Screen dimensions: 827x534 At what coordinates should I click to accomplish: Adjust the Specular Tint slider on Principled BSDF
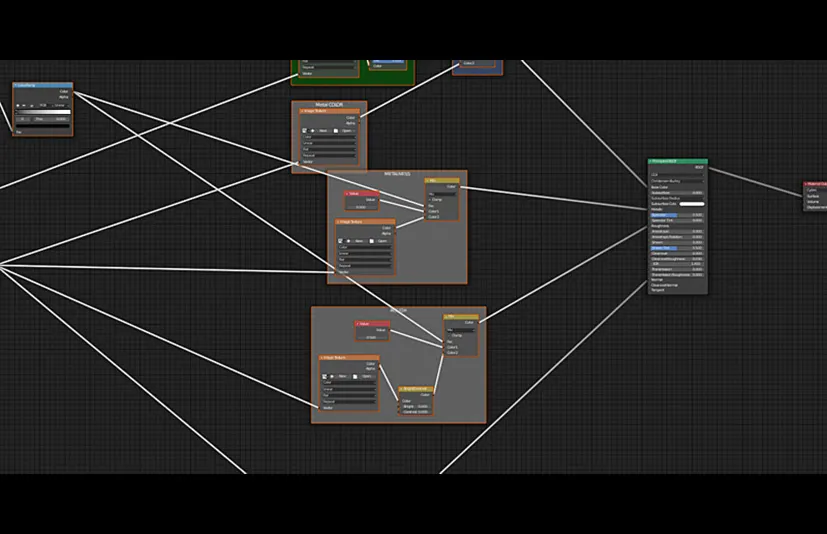677,221
